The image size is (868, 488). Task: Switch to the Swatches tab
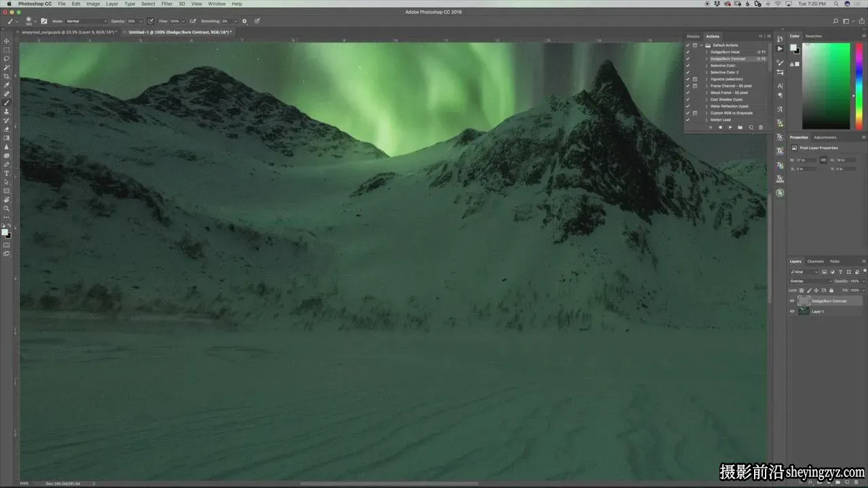(813, 36)
